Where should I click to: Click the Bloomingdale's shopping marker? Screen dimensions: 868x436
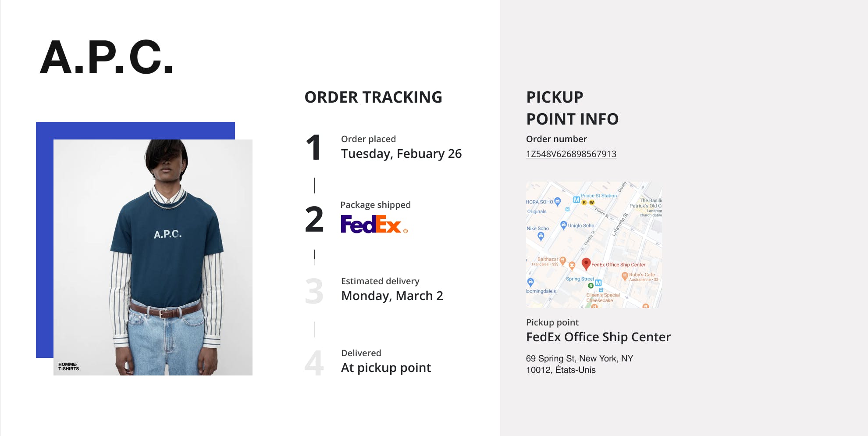point(530,282)
